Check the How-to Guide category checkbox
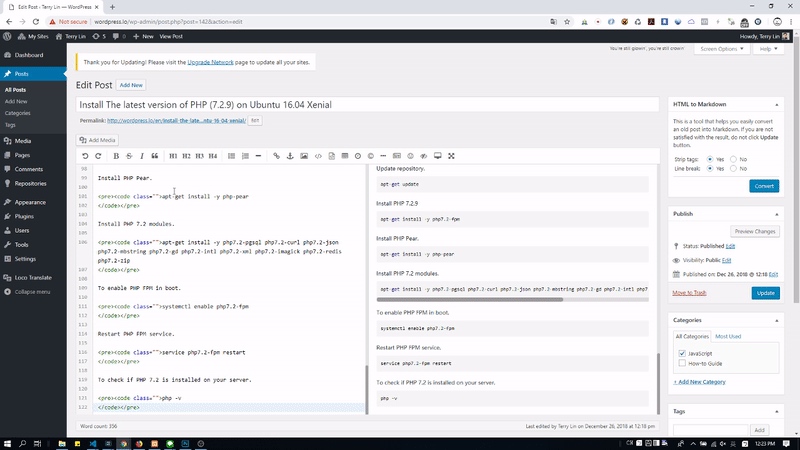 coord(681,363)
